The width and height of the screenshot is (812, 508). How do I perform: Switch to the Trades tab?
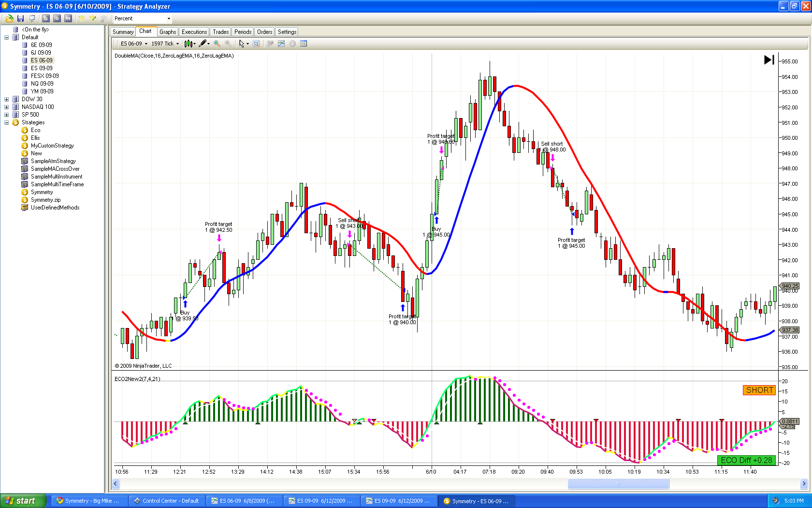point(221,32)
